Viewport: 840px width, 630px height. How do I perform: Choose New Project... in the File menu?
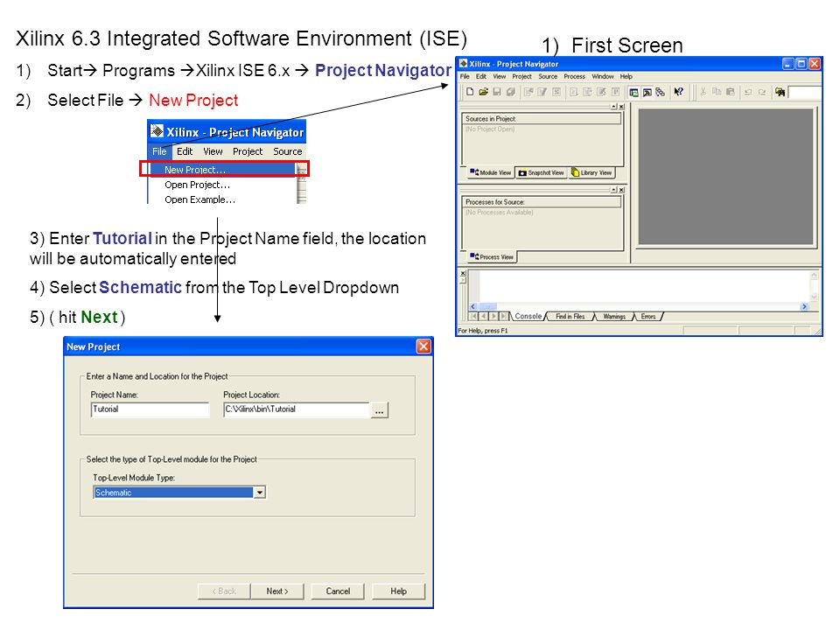[222, 169]
